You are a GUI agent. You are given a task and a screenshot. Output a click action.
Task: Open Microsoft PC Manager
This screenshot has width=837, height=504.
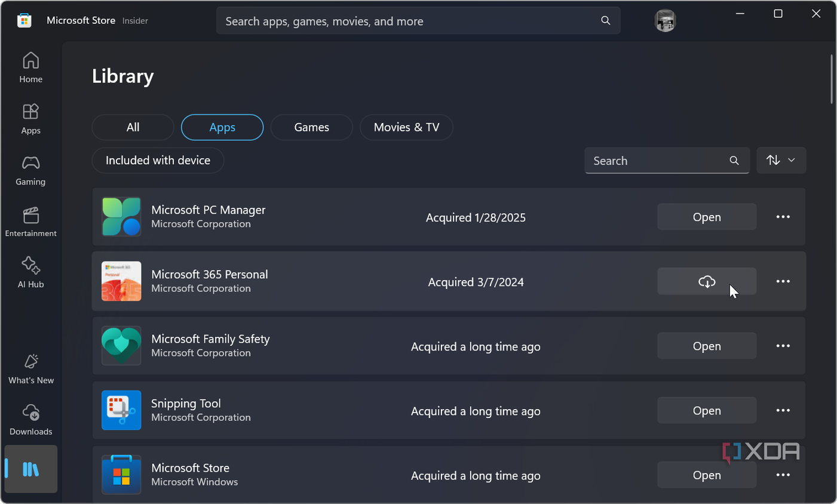coord(707,217)
